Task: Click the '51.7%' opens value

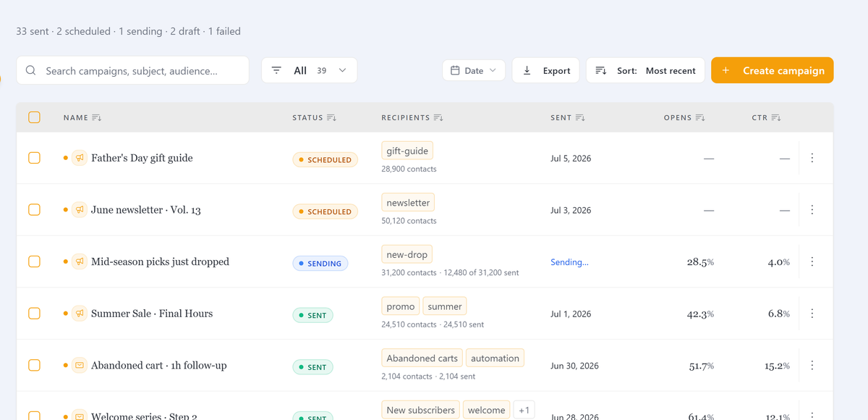Action: 702,366
